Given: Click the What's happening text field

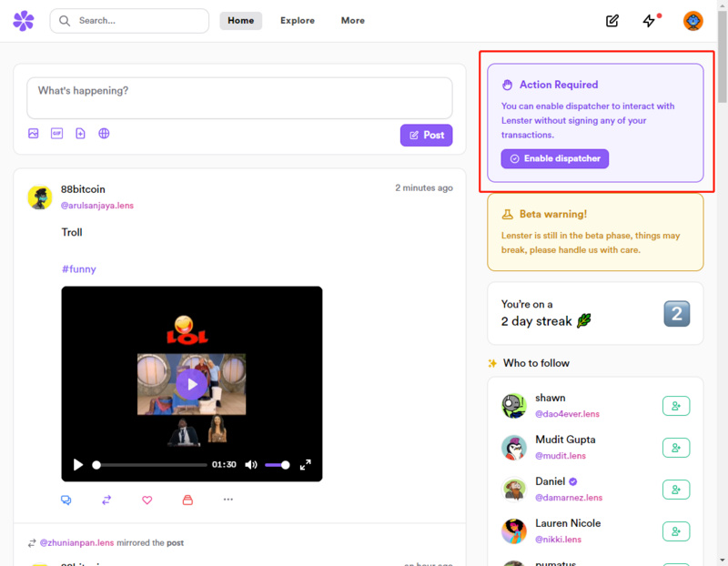Looking at the screenshot, I should click(239, 97).
